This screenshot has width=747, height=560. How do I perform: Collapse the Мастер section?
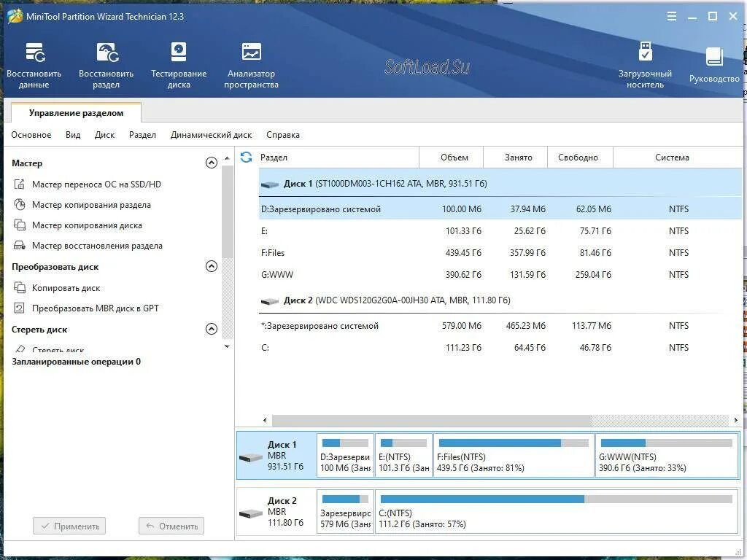coord(212,163)
